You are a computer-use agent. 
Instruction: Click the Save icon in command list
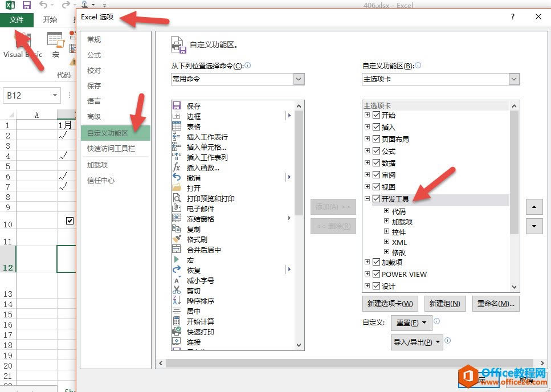(x=177, y=106)
